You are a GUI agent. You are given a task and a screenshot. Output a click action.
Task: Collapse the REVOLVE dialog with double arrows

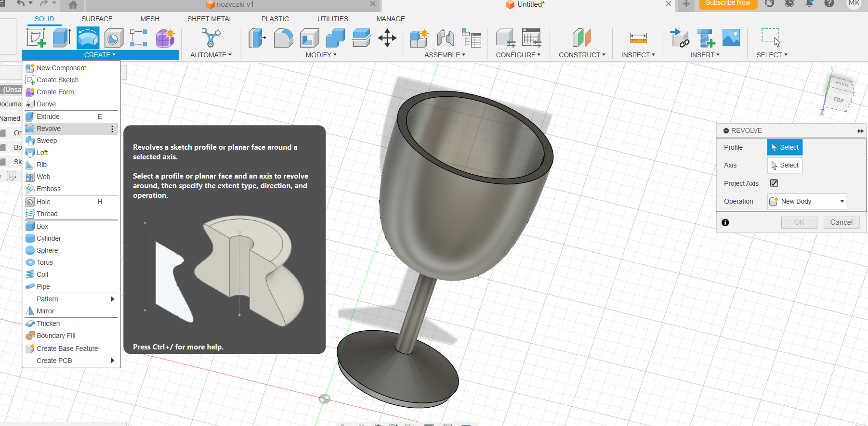pos(860,131)
